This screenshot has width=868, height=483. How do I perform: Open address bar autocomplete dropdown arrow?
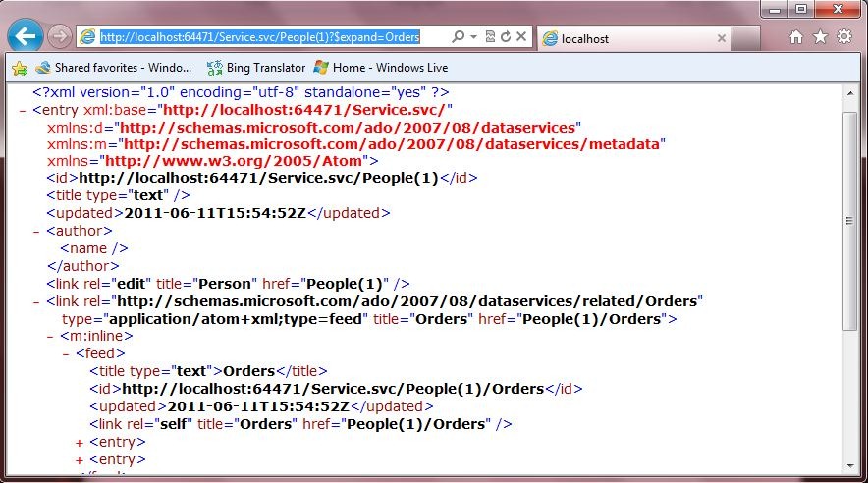coord(473,37)
